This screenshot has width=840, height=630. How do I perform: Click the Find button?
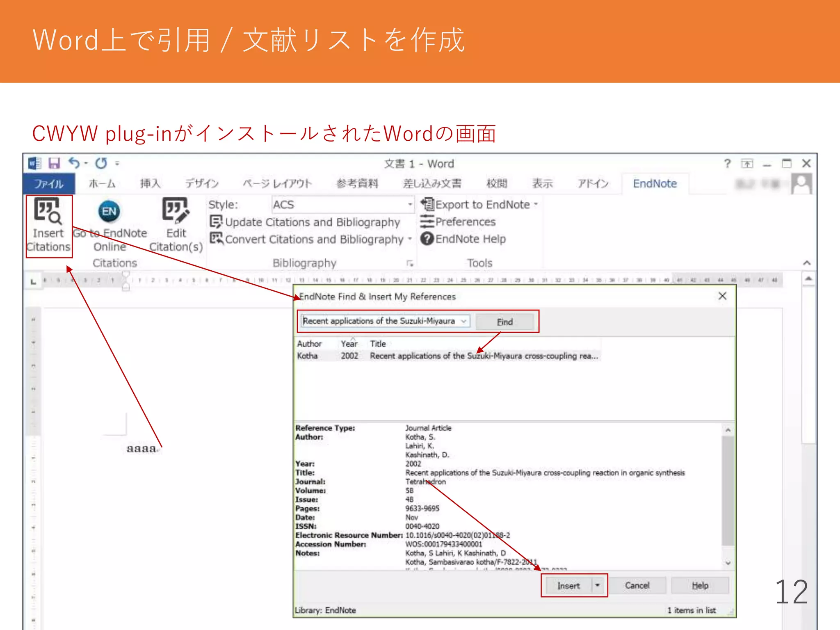[x=505, y=322]
